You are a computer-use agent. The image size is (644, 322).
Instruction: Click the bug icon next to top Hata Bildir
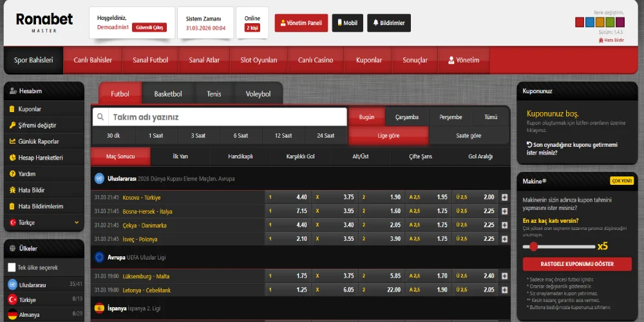[x=601, y=40]
